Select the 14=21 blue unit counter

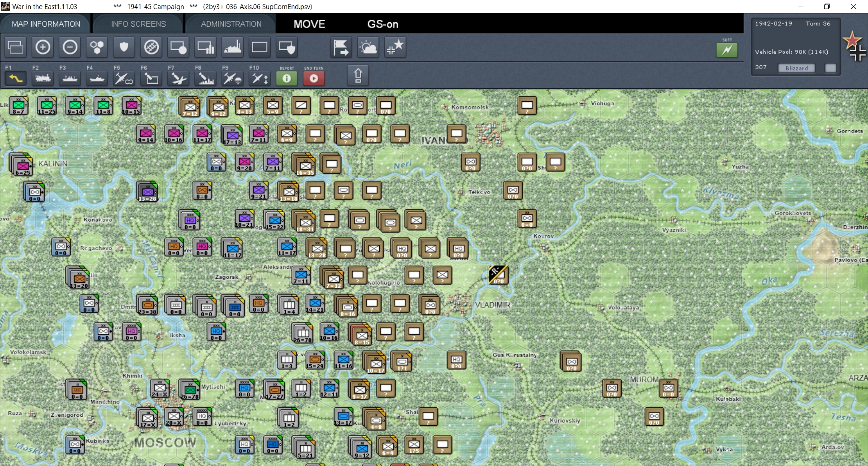pos(315,304)
